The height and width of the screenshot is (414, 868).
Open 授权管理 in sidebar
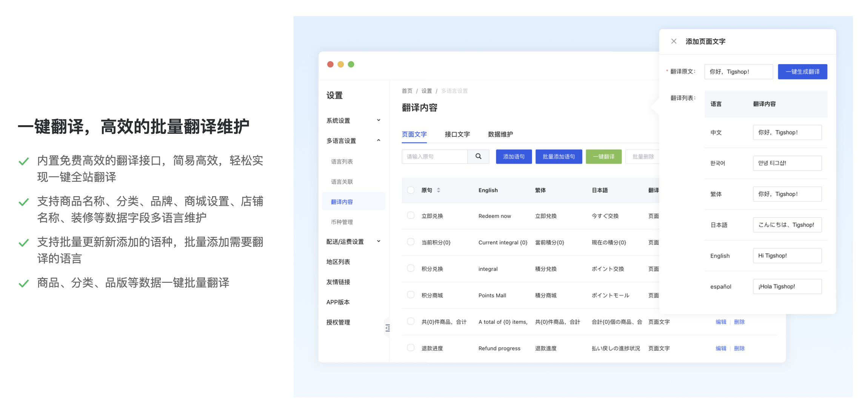point(338,322)
